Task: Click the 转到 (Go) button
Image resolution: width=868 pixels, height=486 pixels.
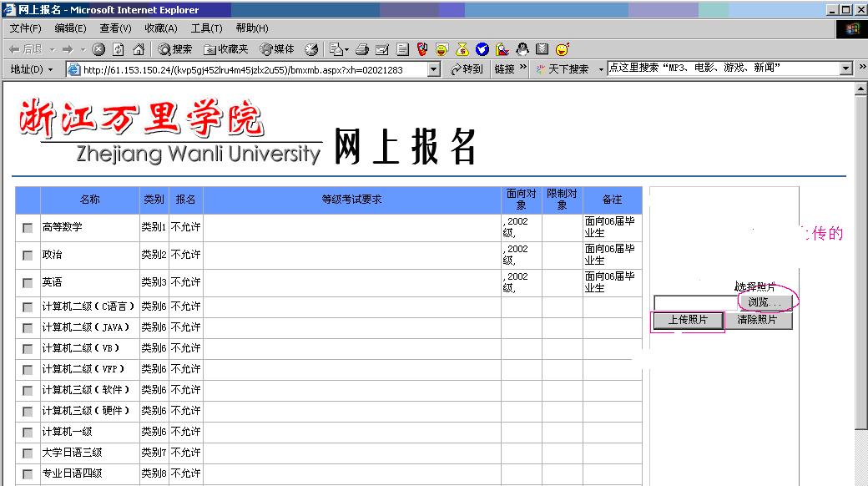Action: tap(467, 69)
